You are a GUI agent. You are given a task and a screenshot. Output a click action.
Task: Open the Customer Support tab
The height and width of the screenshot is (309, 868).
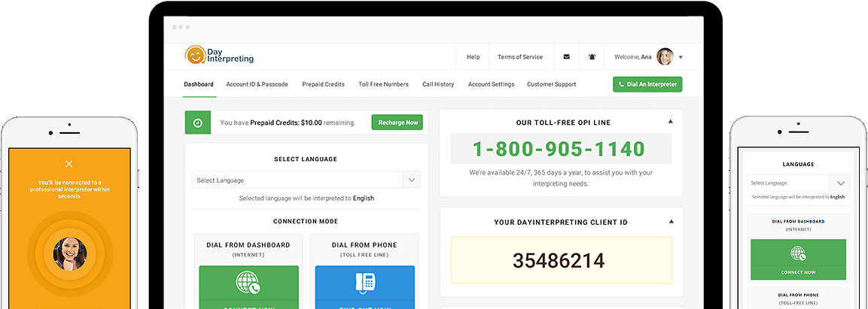pyautogui.click(x=551, y=84)
